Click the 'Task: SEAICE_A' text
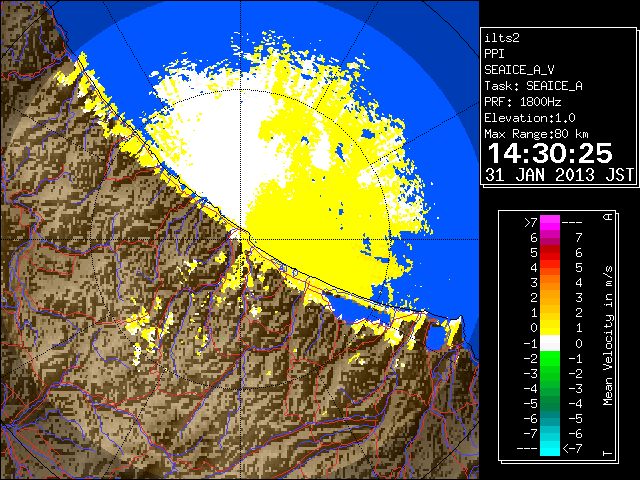 click(533, 86)
